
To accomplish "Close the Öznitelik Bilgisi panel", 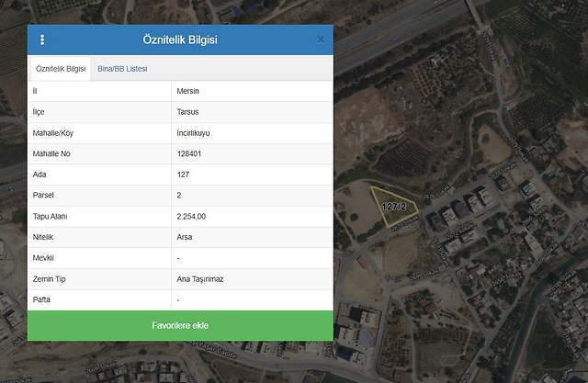I will (x=321, y=40).
